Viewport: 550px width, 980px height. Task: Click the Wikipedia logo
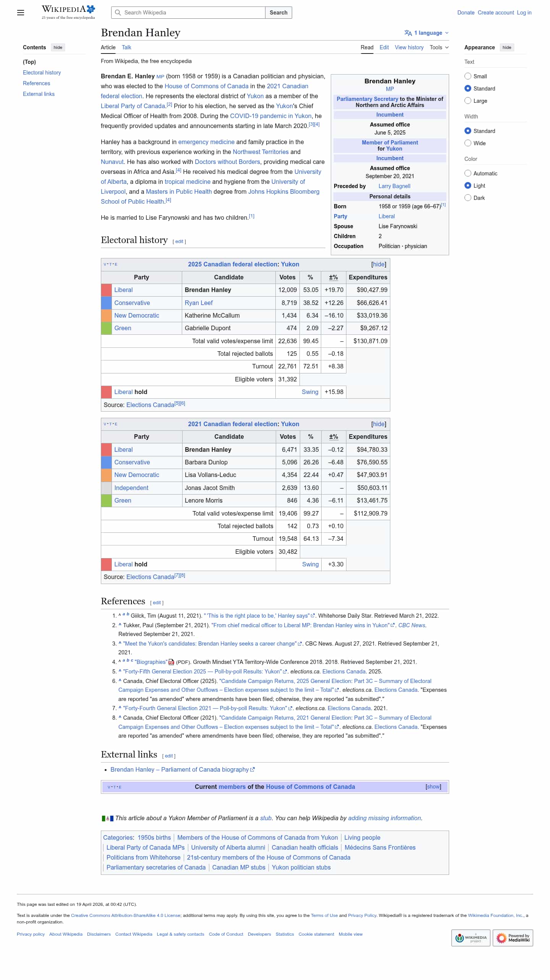click(x=68, y=12)
